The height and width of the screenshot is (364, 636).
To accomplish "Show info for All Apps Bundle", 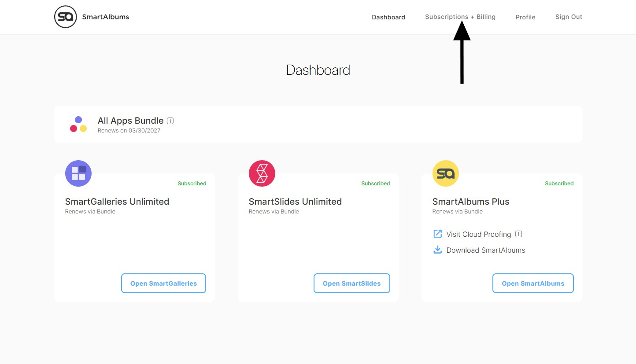I will [x=170, y=121].
